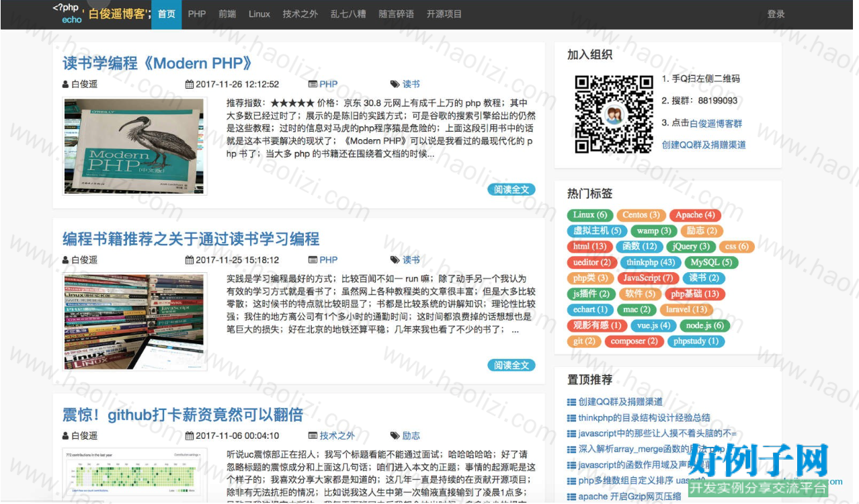859x504 pixels.
Task: Click the 技术之外 category of github post
Action: (x=337, y=435)
